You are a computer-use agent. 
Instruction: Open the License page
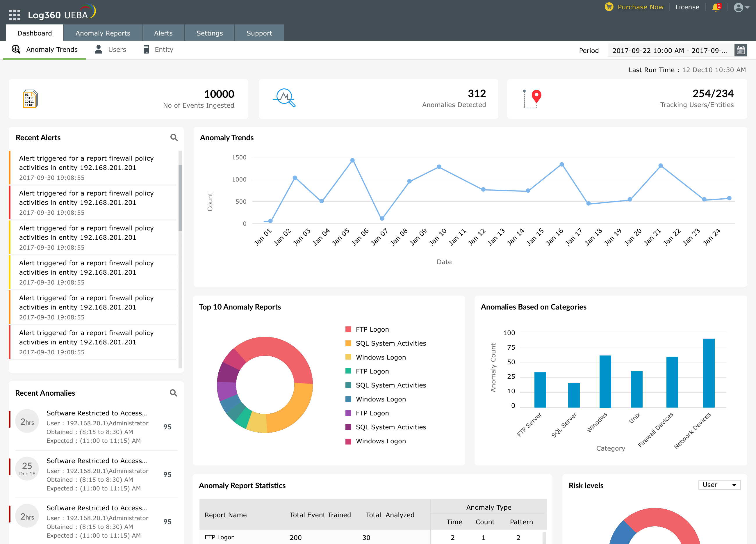click(687, 7)
